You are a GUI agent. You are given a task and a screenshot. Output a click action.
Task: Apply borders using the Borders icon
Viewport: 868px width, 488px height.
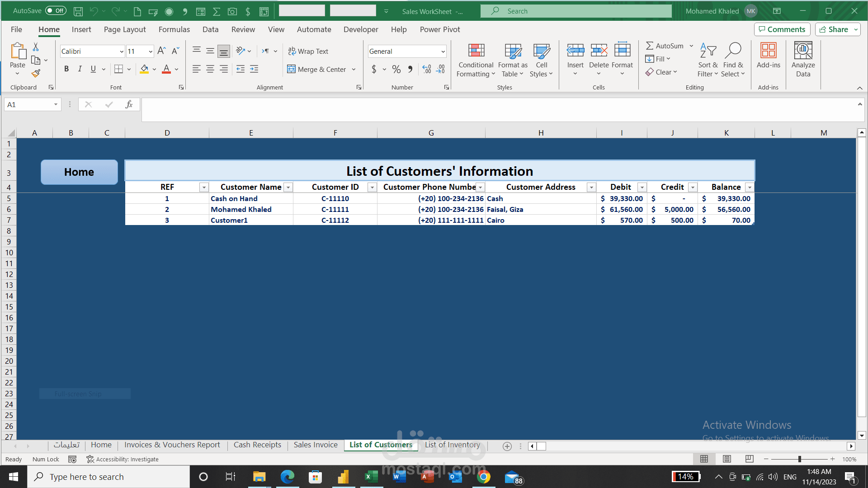pyautogui.click(x=118, y=69)
